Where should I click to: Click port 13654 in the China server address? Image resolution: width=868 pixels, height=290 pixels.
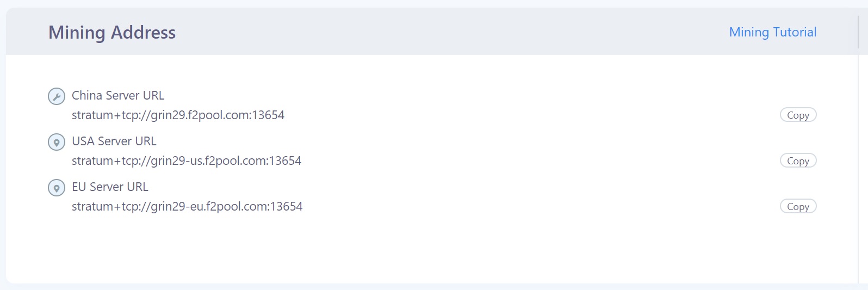click(x=269, y=115)
